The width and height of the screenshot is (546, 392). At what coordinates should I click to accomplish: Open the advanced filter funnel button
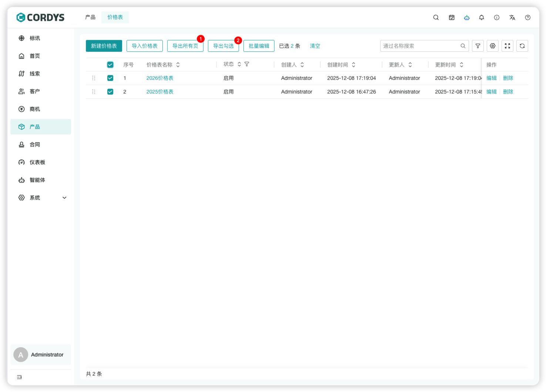[478, 46]
